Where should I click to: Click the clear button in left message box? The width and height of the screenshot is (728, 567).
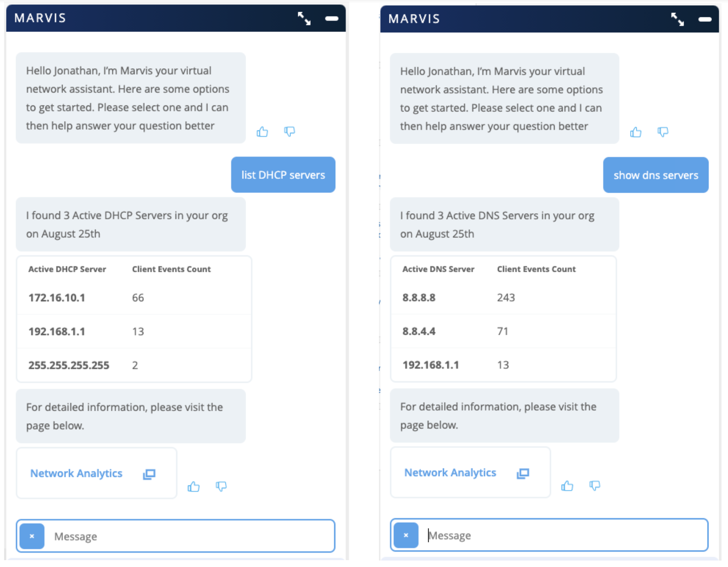coord(32,536)
